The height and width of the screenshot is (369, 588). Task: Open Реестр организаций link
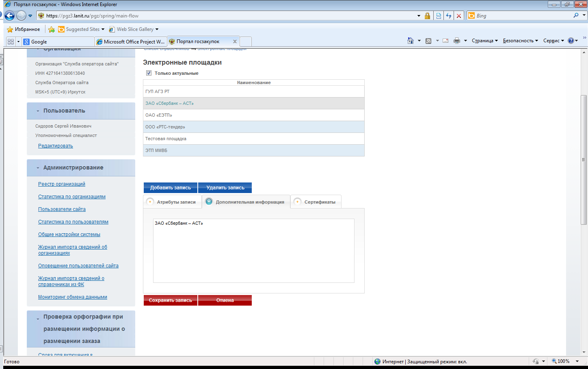[x=62, y=184]
